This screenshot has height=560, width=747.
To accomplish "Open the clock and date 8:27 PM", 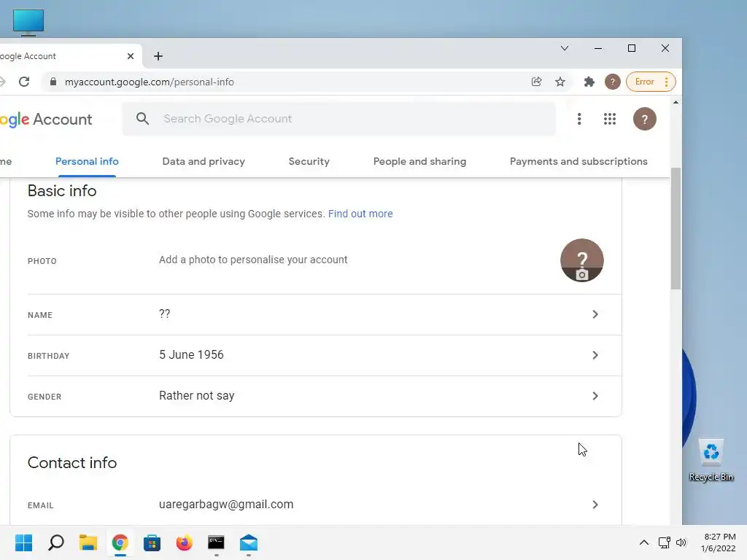I will click(x=719, y=542).
